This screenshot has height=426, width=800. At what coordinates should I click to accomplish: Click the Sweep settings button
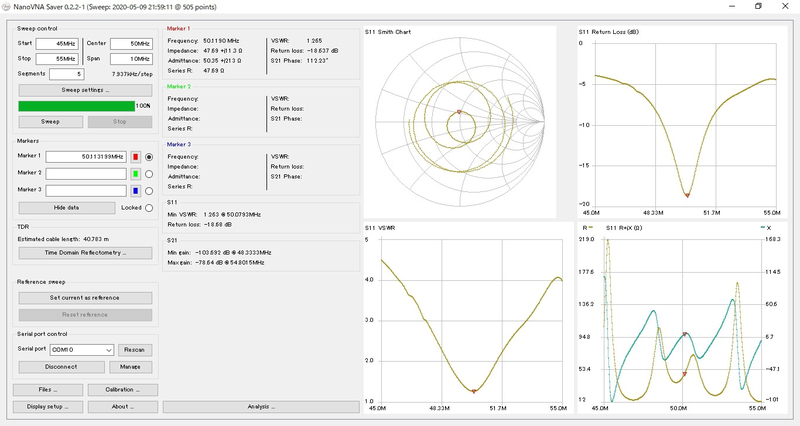(85, 90)
